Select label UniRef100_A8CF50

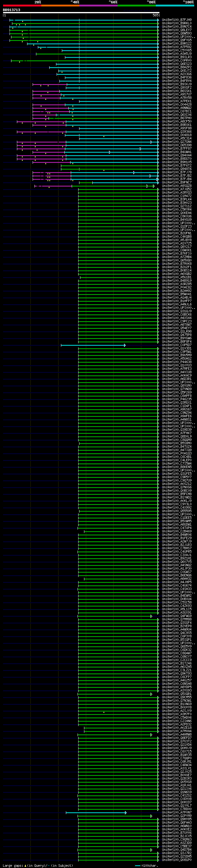177,121
